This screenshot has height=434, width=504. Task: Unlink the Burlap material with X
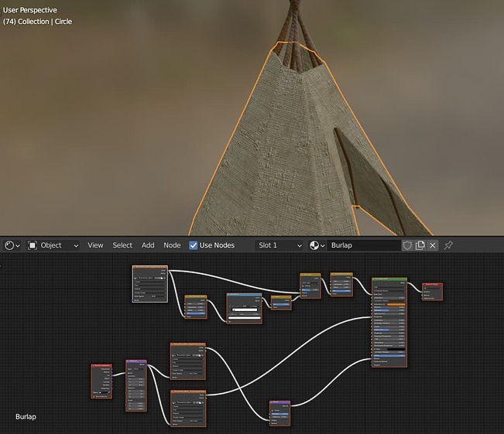pos(433,245)
